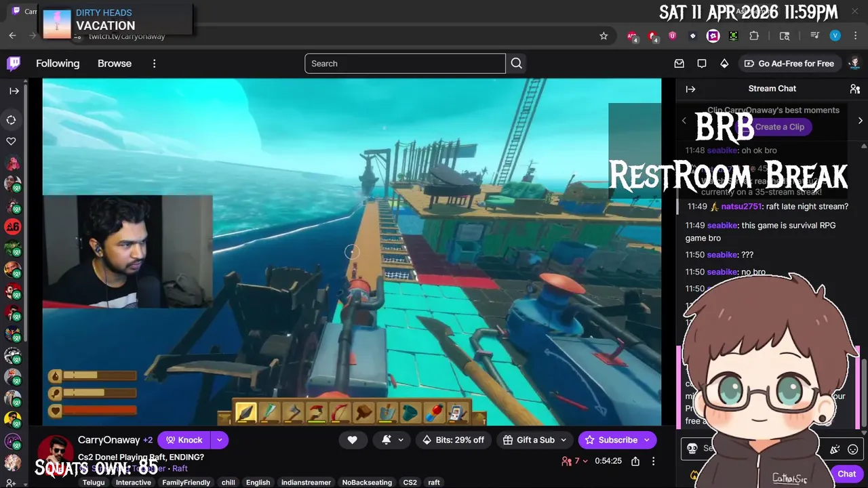Click the browser tab search icon

point(785,36)
